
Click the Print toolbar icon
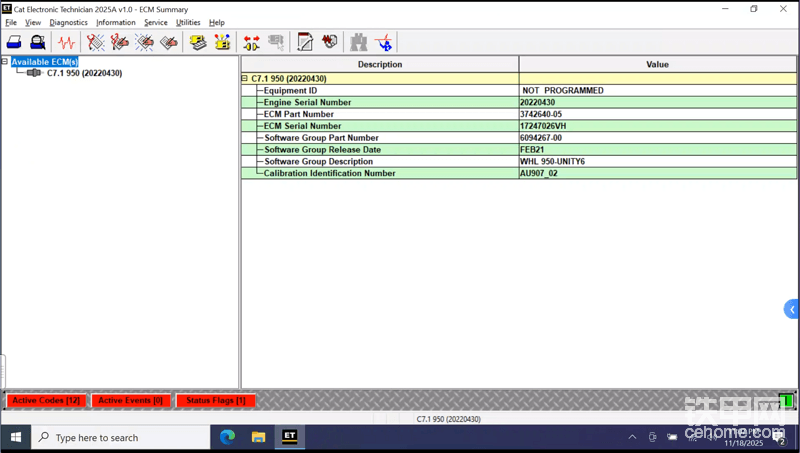tap(14, 42)
